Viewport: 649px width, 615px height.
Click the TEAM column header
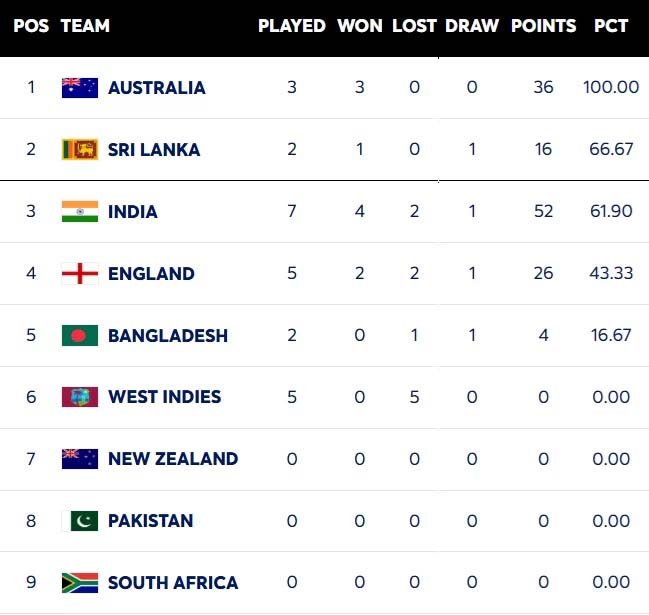click(x=85, y=26)
